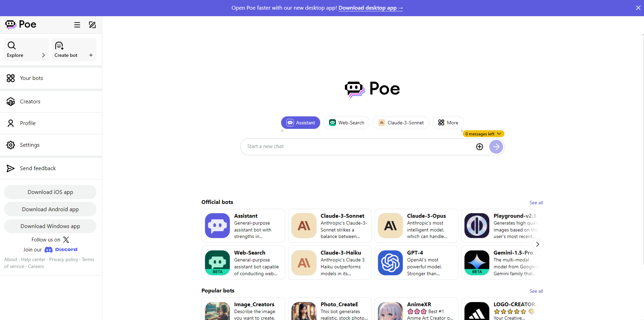Open Explore via the magnifier tile

point(26,50)
